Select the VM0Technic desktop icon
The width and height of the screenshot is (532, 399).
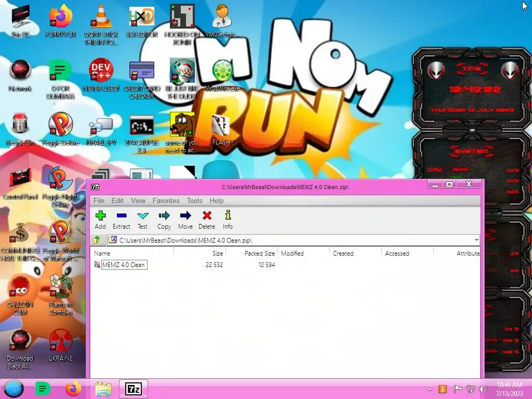pos(222,21)
